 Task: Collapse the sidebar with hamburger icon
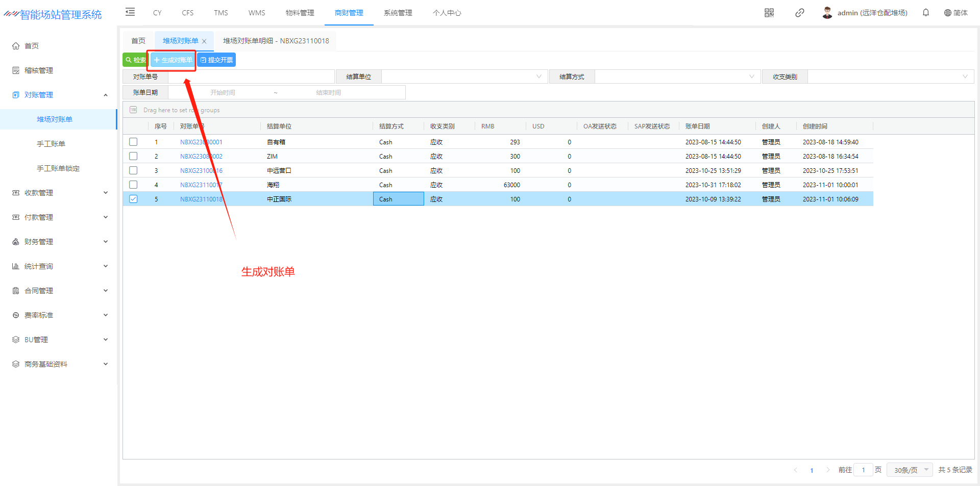130,12
